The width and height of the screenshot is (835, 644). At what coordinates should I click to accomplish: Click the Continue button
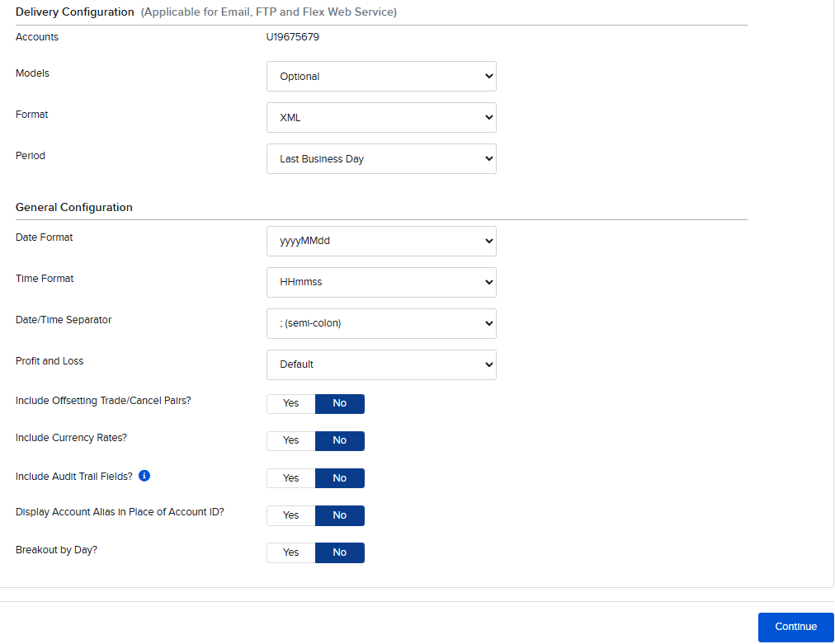[795, 627]
